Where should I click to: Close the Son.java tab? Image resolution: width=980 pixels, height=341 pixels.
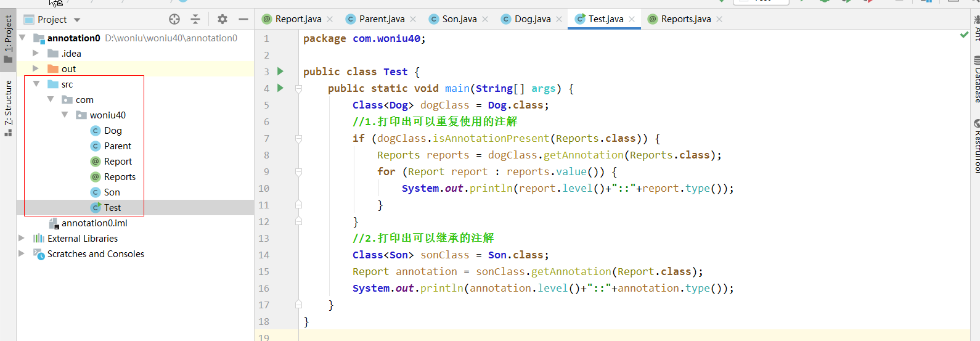pos(485,19)
